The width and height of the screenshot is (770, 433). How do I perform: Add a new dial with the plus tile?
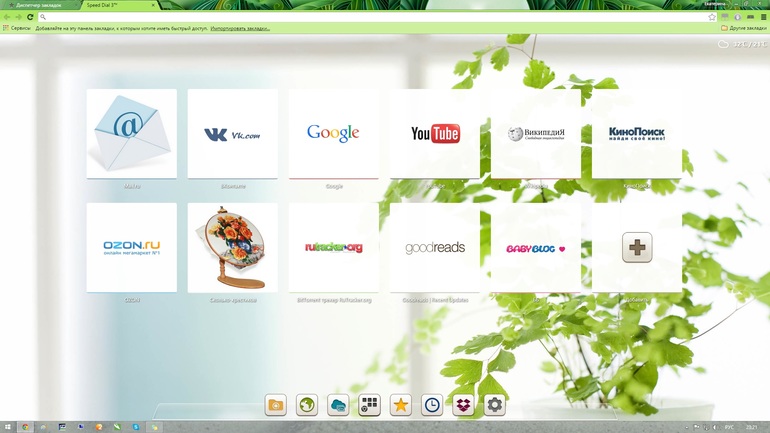[x=637, y=247]
